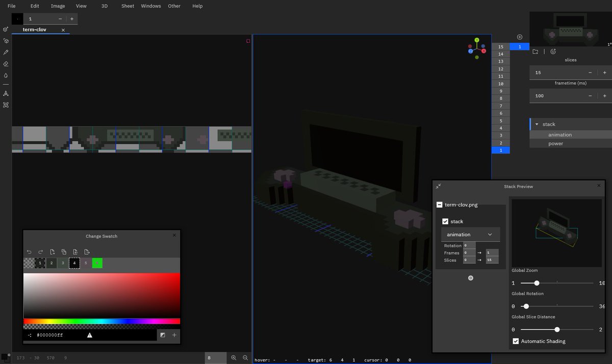Increase frametime using the plus button
The width and height of the screenshot is (612, 364).
[x=605, y=96]
